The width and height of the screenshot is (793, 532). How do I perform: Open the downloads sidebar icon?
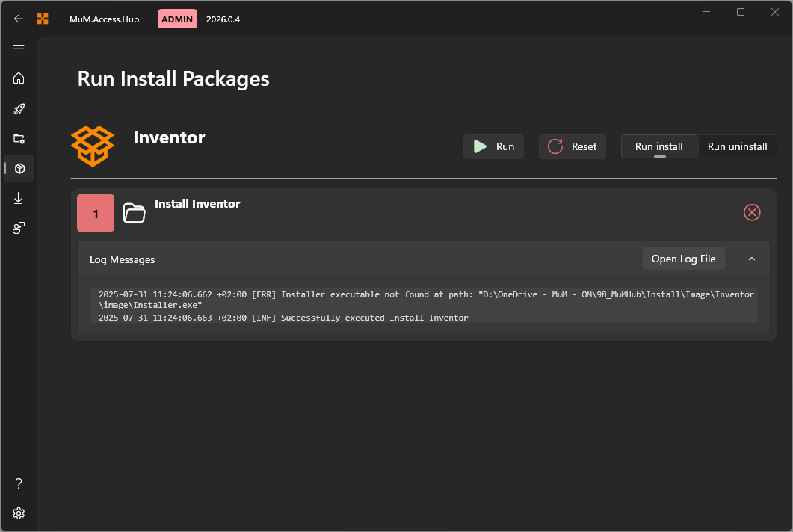point(19,198)
